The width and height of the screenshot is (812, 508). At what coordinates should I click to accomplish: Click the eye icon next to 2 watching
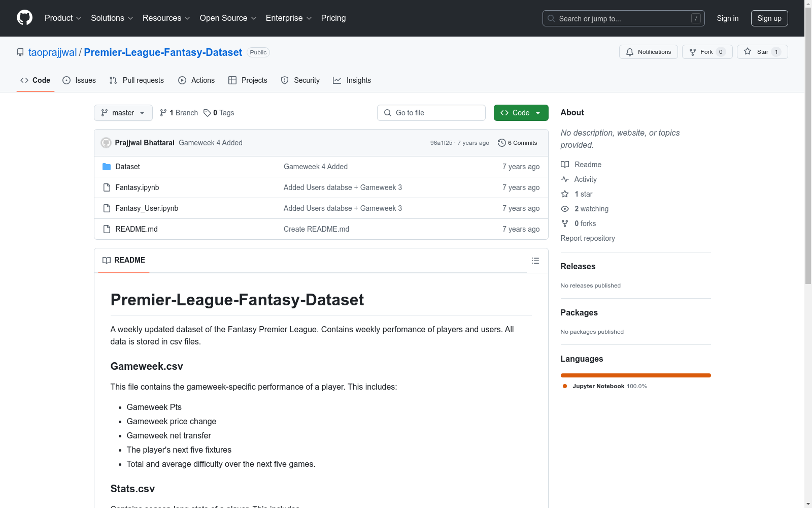pos(565,209)
